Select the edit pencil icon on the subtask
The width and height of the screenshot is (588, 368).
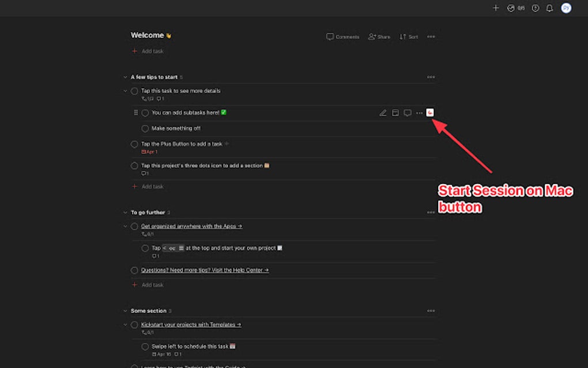point(383,112)
